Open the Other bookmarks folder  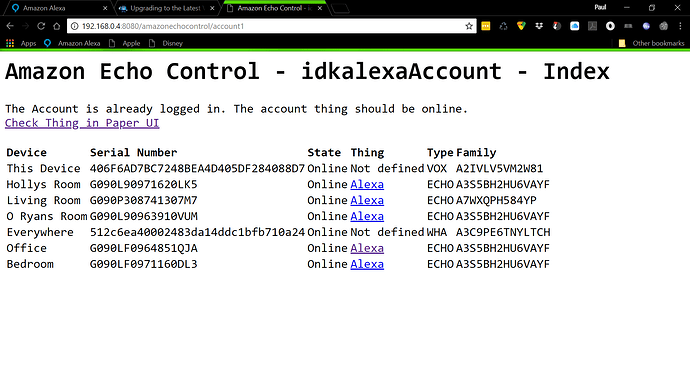click(x=652, y=43)
